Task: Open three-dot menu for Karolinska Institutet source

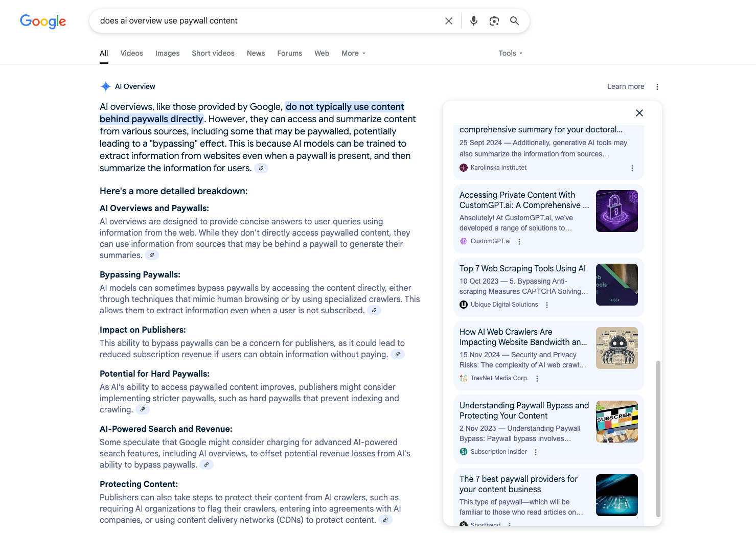Action: [632, 168]
